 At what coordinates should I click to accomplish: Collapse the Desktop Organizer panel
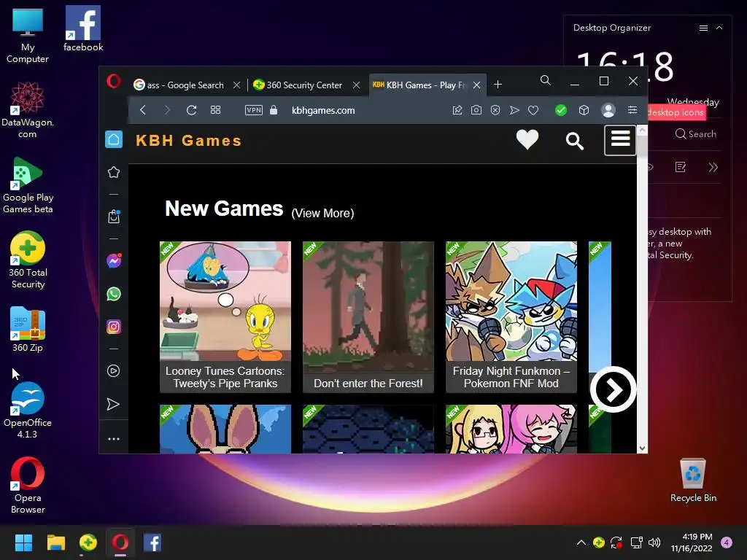pos(719,28)
